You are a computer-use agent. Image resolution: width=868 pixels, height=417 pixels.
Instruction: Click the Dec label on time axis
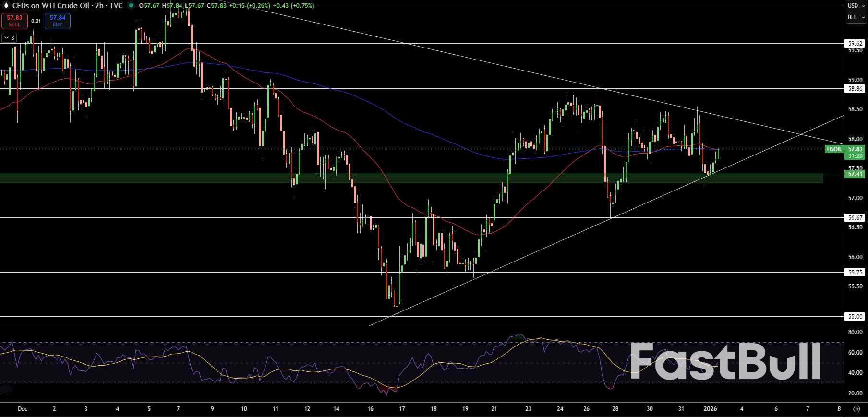coord(23,409)
